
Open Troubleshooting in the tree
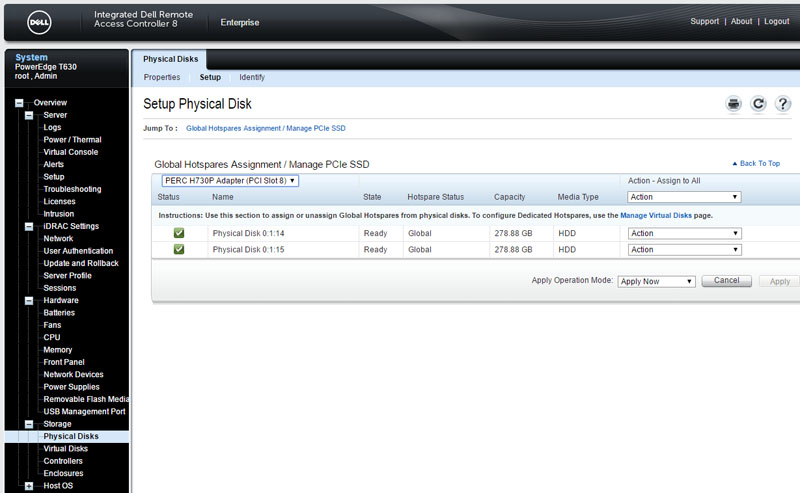(x=72, y=189)
